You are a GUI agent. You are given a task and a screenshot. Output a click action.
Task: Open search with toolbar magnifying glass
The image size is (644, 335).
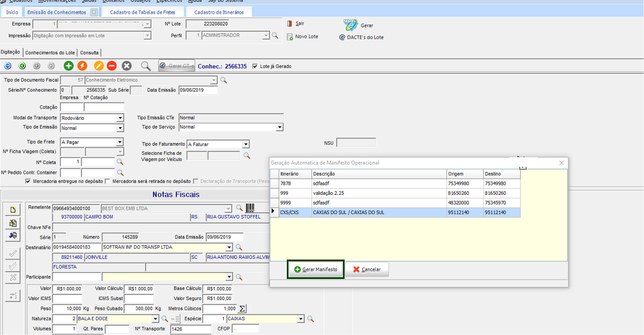145,66
